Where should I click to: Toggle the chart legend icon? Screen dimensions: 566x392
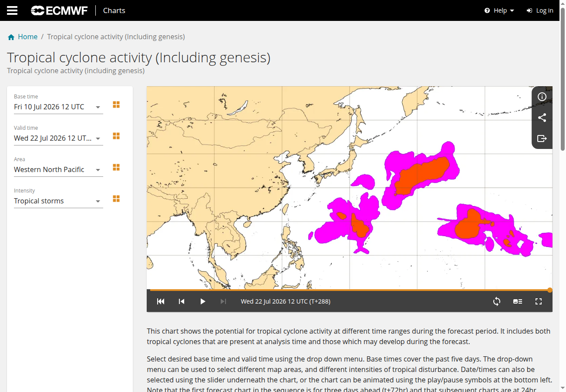coord(518,301)
